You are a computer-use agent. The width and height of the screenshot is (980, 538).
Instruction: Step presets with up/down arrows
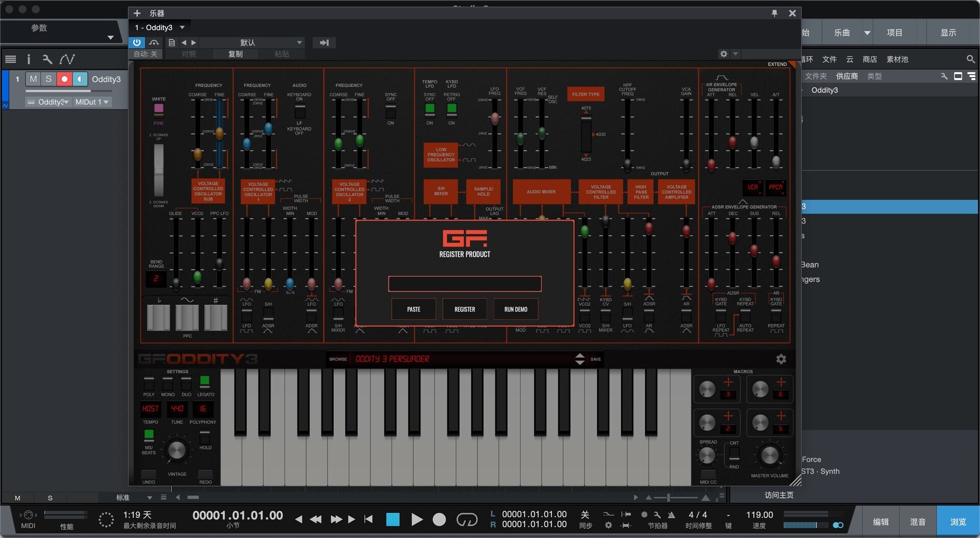(x=580, y=359)
